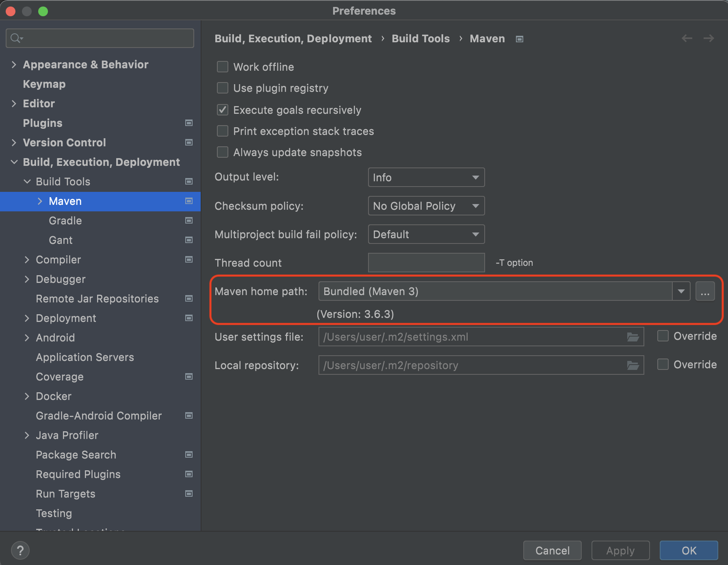
Task: Focus the settings search field
Action: click(100, 38)
